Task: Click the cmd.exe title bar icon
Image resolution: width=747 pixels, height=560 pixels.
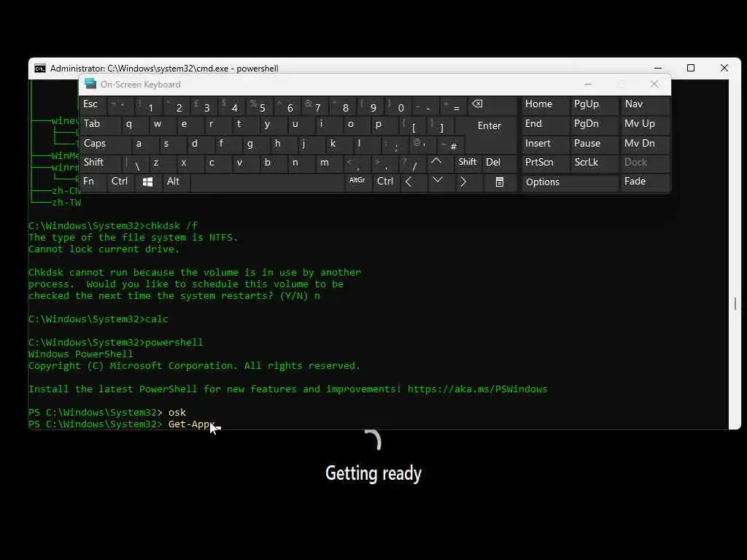Action: [x=40, y=69]
